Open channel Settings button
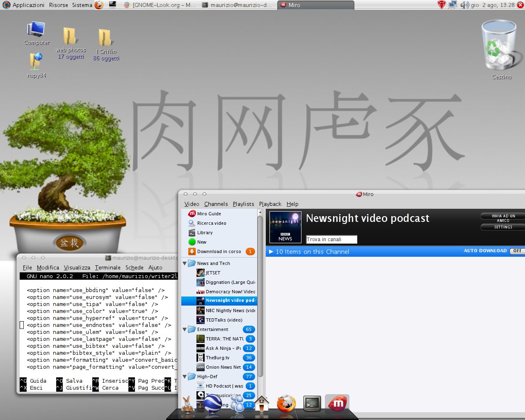 503,227
